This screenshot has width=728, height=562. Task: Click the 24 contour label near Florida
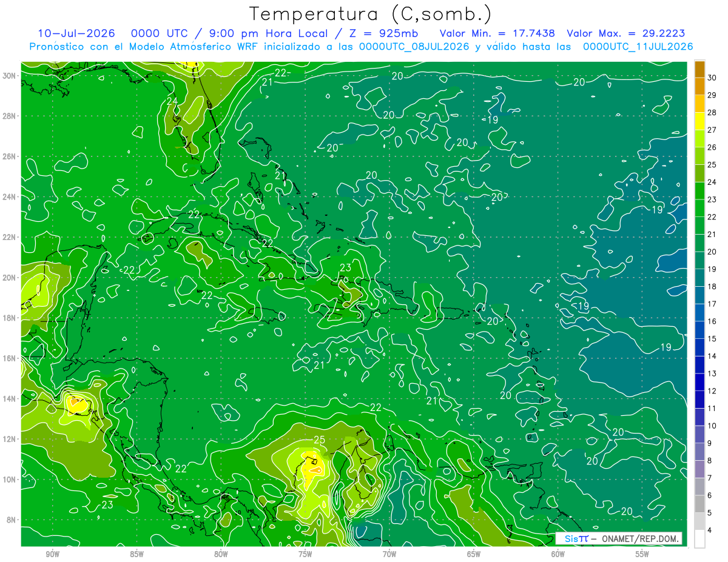pos(172,101)
